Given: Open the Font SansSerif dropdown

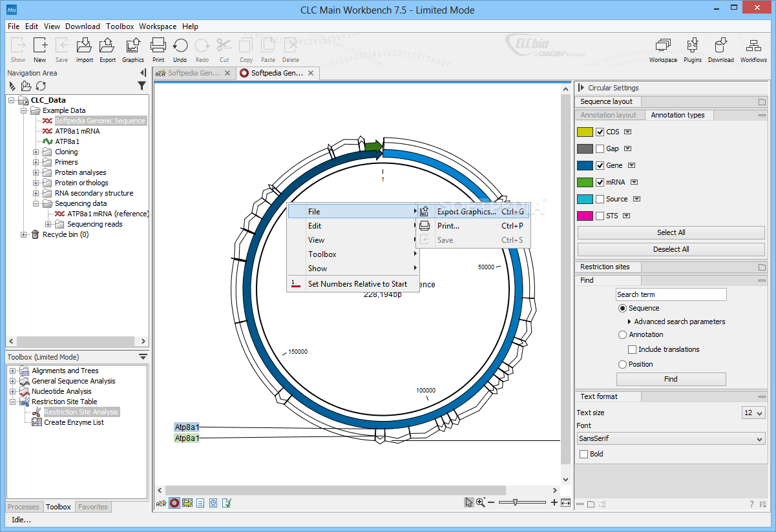Looking at the screenshot, I should [671, 438].
